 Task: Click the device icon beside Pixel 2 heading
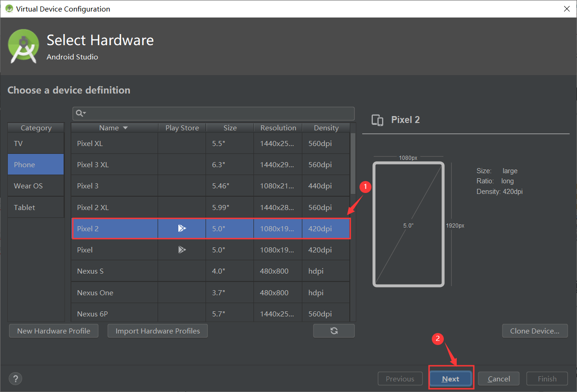tap(377, 120)
